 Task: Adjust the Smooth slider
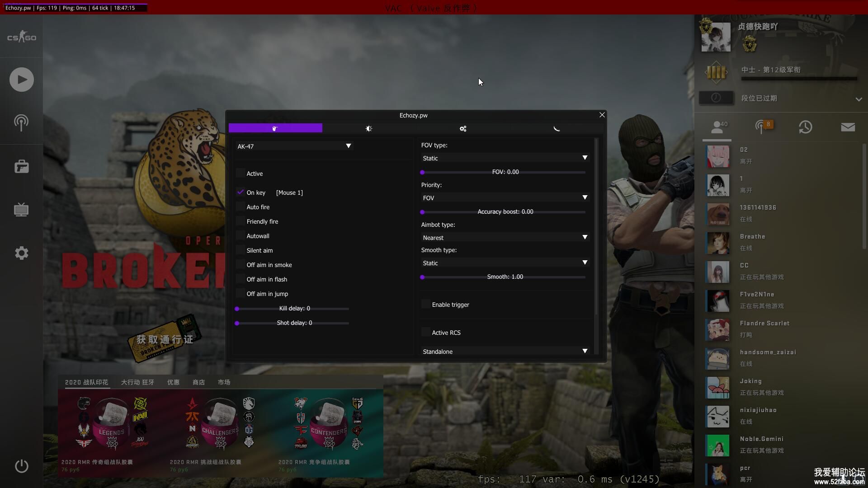click(x=504, y=277)
